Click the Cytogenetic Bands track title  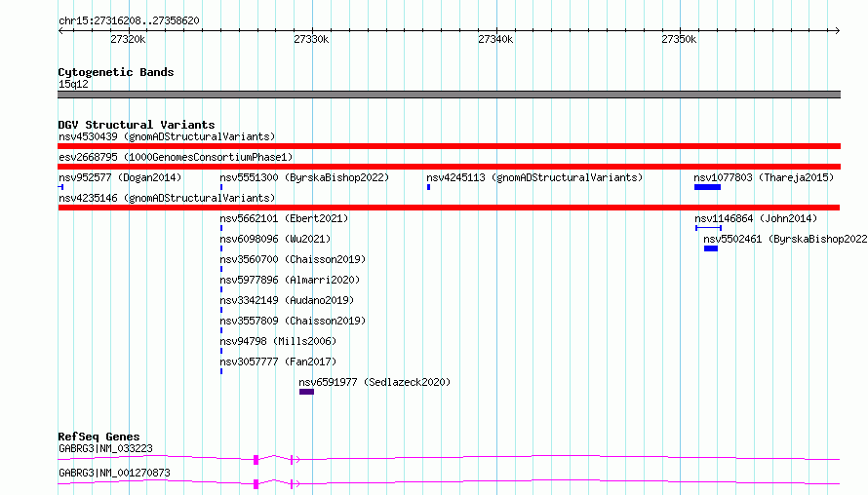point(116,72)
